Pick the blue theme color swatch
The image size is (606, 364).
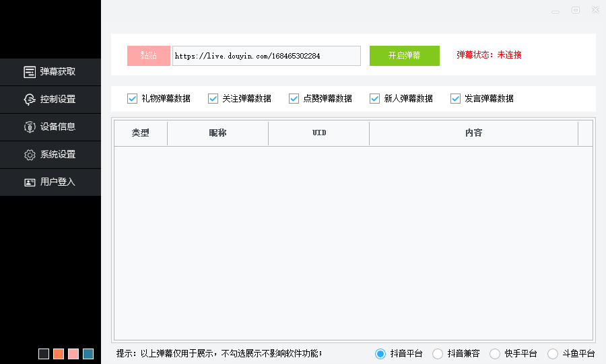88,354
